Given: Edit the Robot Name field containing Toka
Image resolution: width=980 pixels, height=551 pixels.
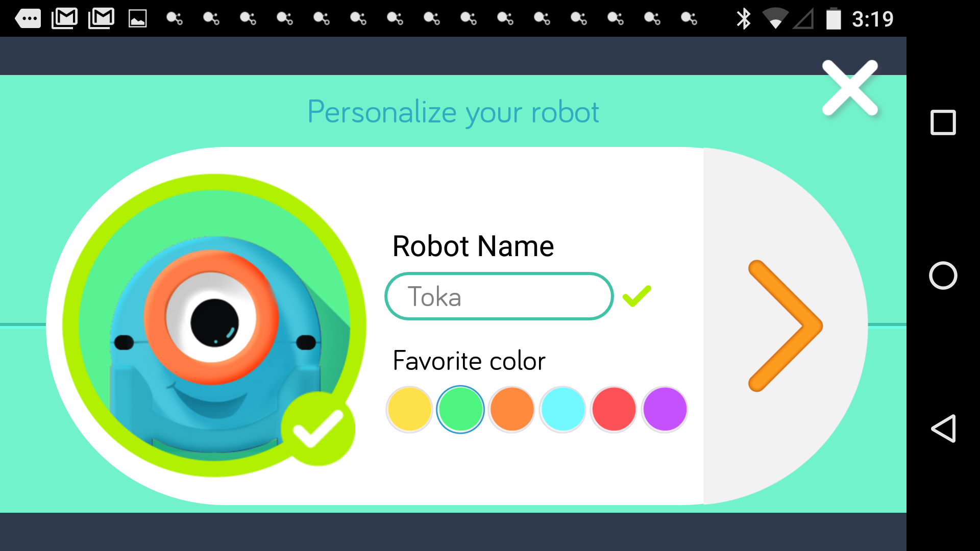Looking at the screenshot, I should [x=499, y=296].
